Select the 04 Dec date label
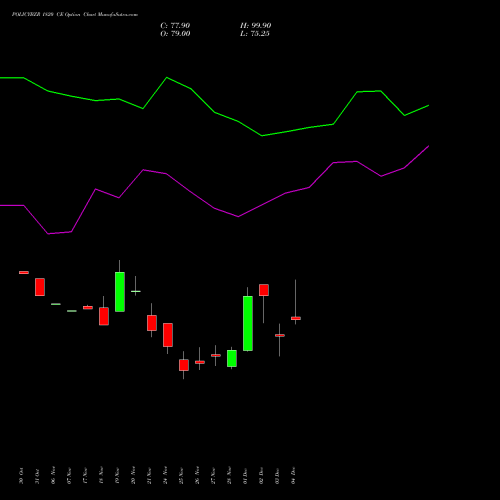Viewport: 500px width, 500px height. pos(293,476)
